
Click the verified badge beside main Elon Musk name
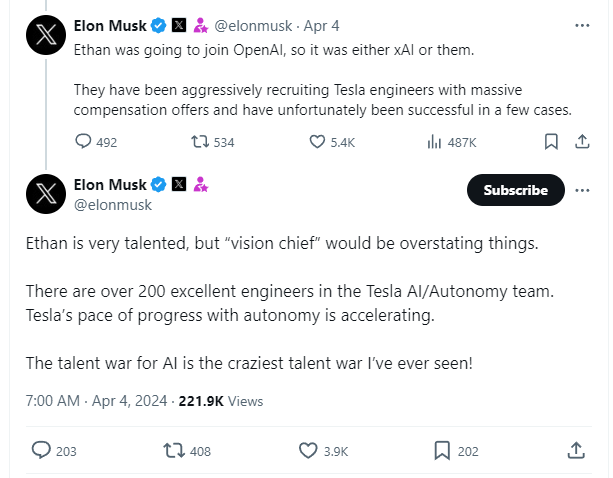click(x=157, y=184)
